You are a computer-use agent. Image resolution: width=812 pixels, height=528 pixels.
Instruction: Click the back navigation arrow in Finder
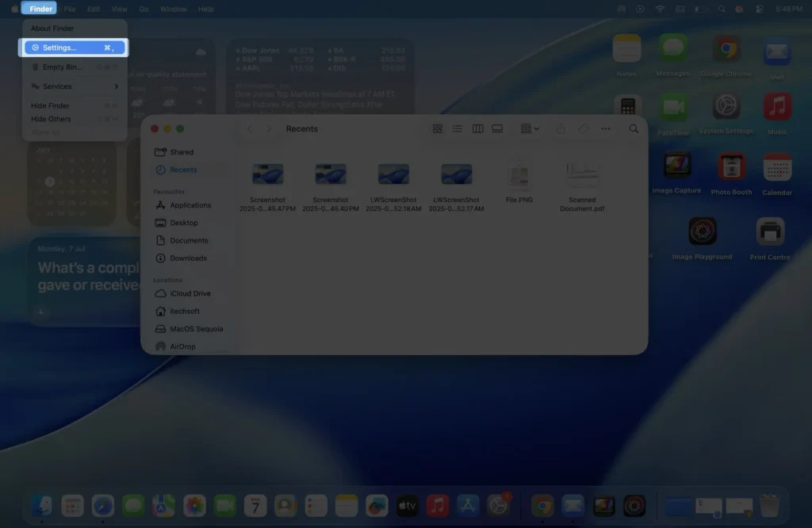coord(250,128)
